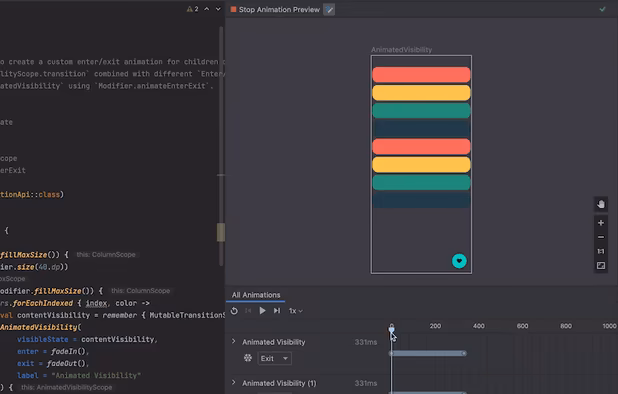Click the AnimatedVisibility preview label
This screenshot has height=394, width=618.
[x=401, y=50]
